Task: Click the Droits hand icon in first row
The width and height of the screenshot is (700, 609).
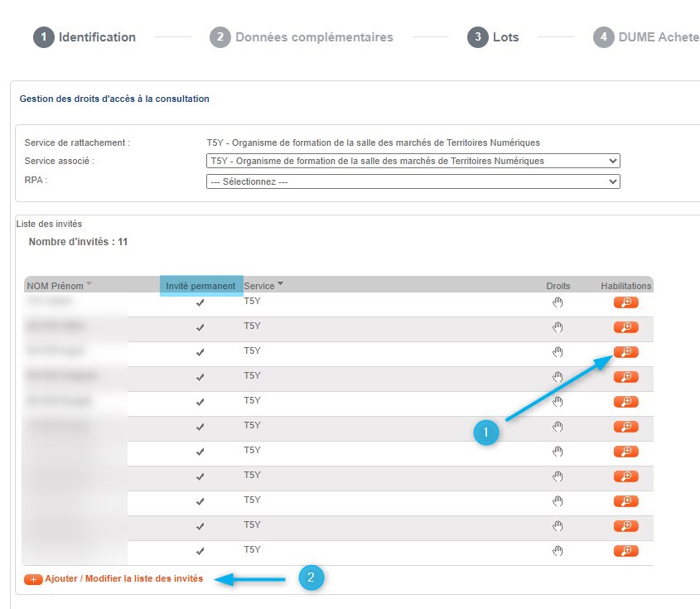Action: pos(558,302)
